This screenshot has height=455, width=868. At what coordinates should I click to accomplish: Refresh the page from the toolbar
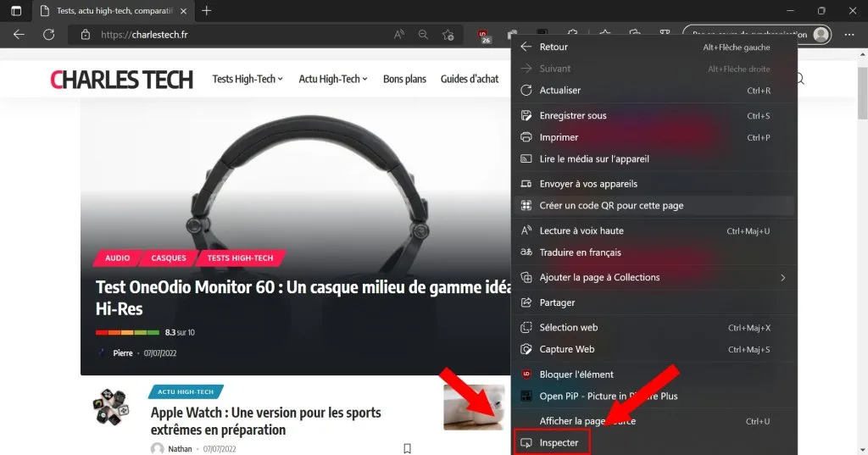click(x=48, y=35)
